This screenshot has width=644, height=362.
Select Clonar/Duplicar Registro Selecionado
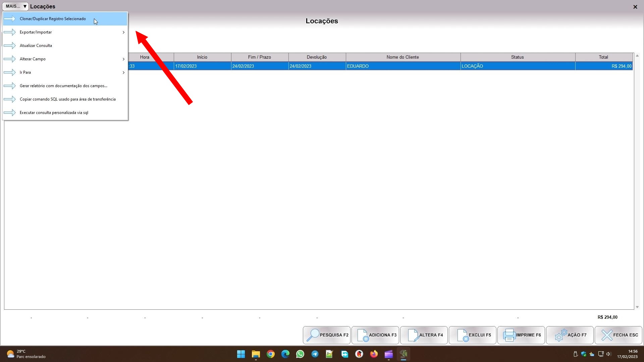(53, 19)
